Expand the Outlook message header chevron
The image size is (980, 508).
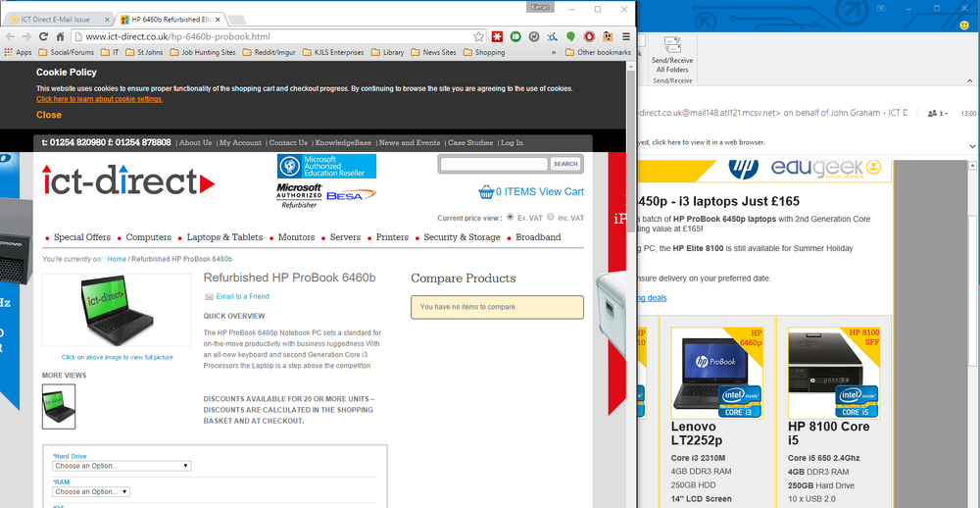coord(972,146)
